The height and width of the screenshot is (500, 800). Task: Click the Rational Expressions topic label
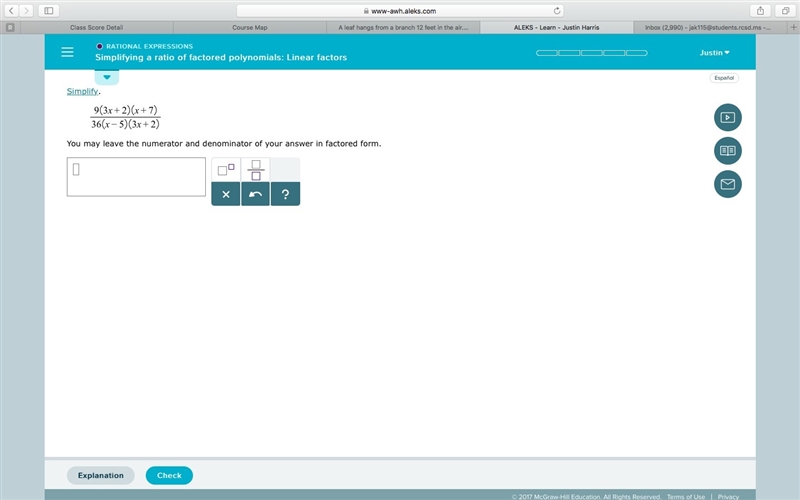tap(149, 46)
